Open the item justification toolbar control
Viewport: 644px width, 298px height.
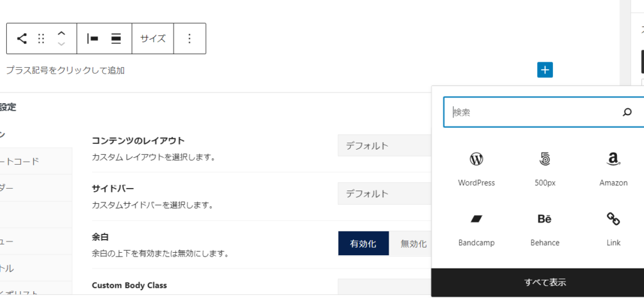tap(92, 38)
